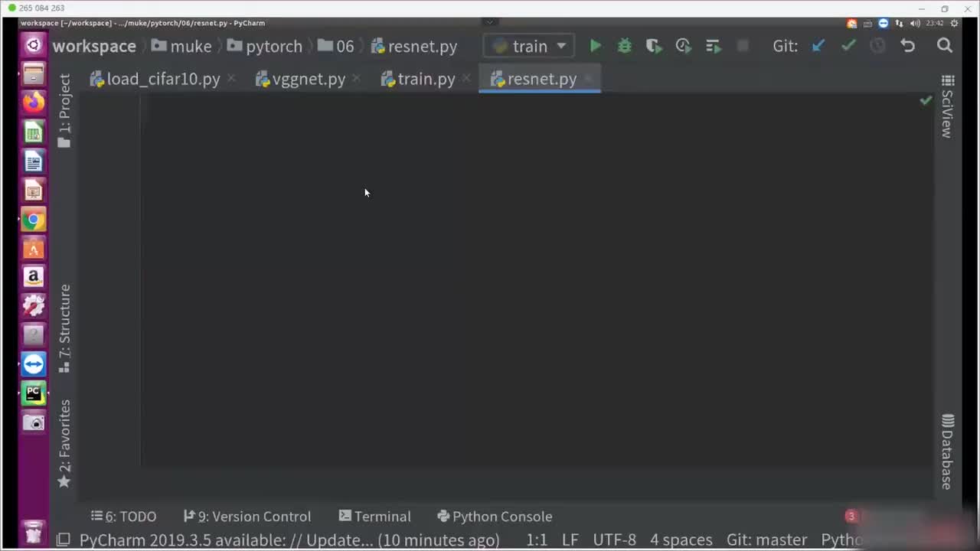
Task: Open the Structure tool window
Action: click(64, 328)
